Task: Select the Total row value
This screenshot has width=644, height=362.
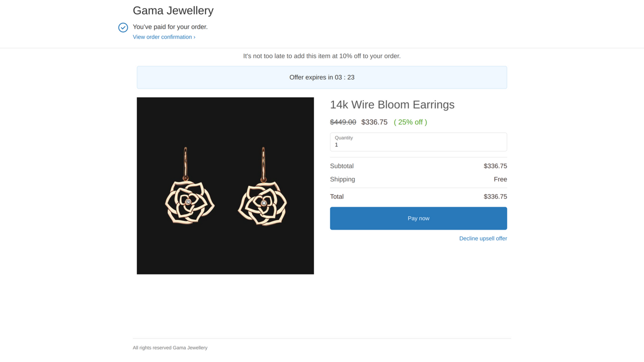Action: (495, 197)
